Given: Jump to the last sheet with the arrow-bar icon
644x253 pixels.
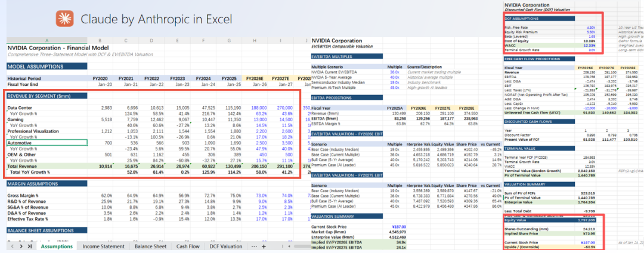Looking at the screenshot, I should (x=30, y=246).
